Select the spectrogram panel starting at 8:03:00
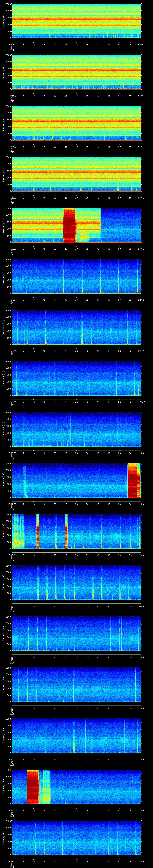The image size is (153, 868). pos(77,582)
